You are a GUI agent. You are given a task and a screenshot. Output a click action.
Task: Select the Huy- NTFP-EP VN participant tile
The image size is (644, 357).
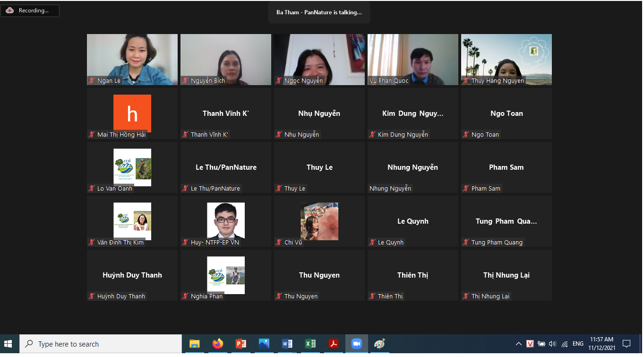coord(225,221)
